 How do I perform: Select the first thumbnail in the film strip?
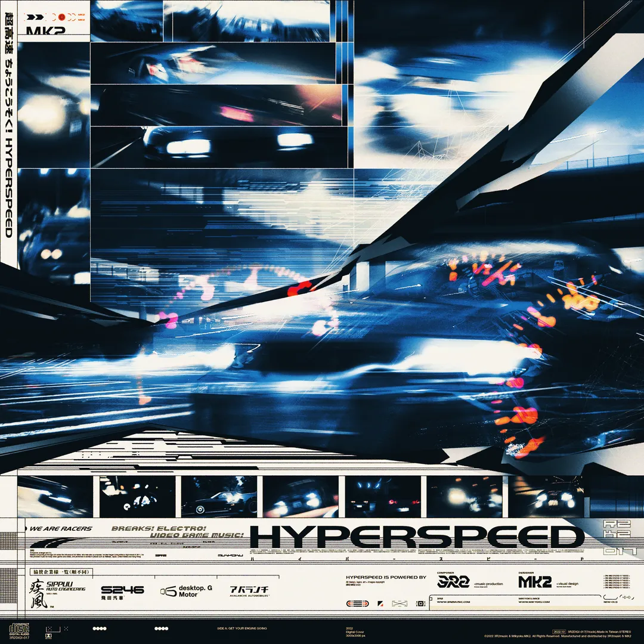point(55,496)
